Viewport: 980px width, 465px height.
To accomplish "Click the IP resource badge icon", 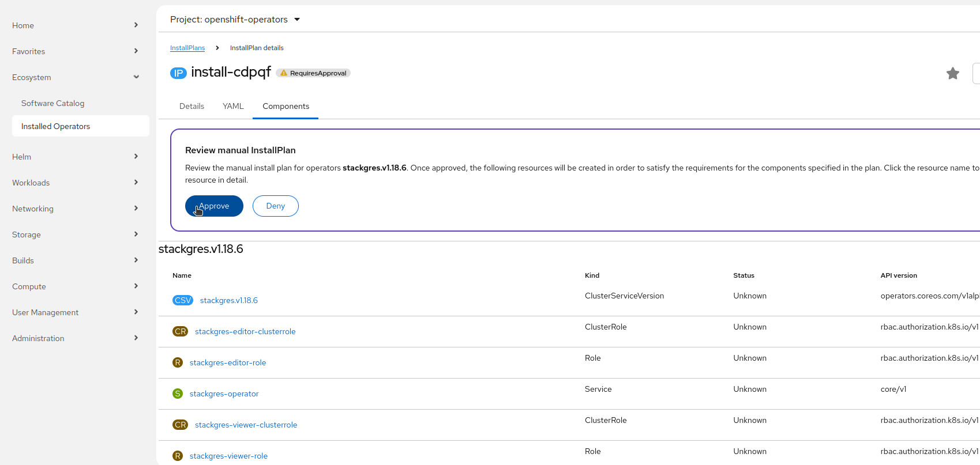I will coord(178,73).
